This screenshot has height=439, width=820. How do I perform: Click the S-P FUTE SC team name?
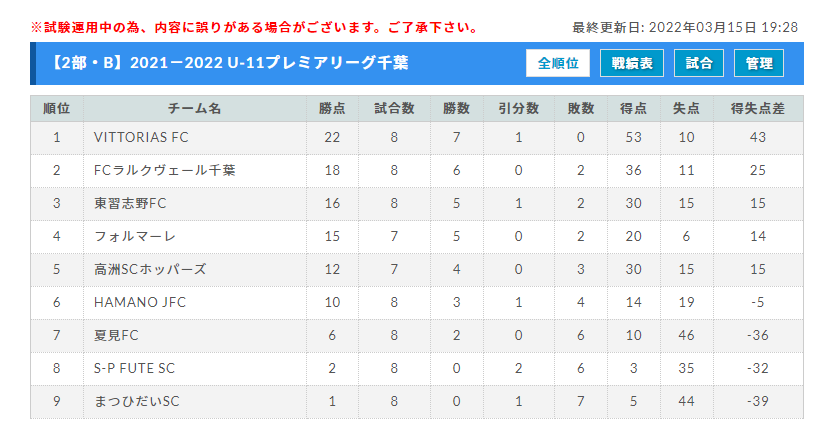point(134,368)
